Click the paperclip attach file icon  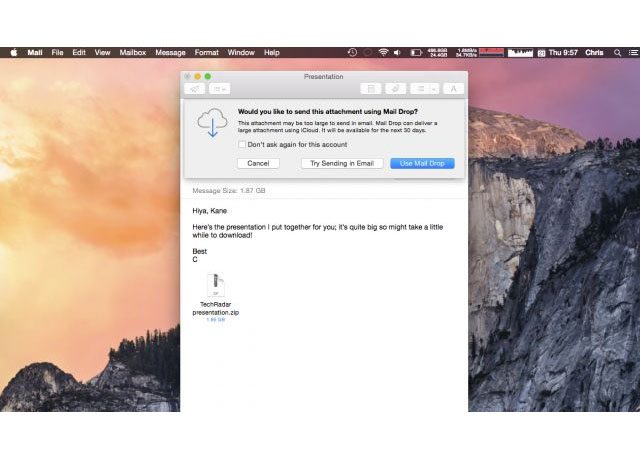point(395,89)
